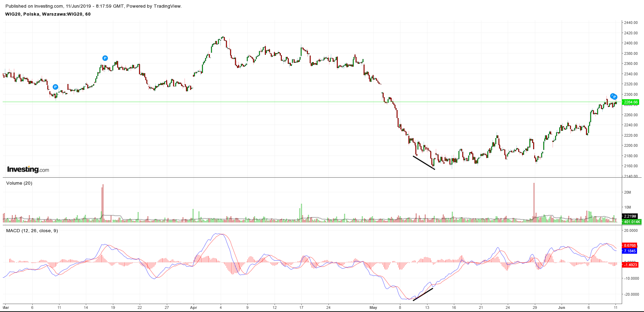
Task: Click the green 401.014K volume label
Action: (x=632, y=222)
